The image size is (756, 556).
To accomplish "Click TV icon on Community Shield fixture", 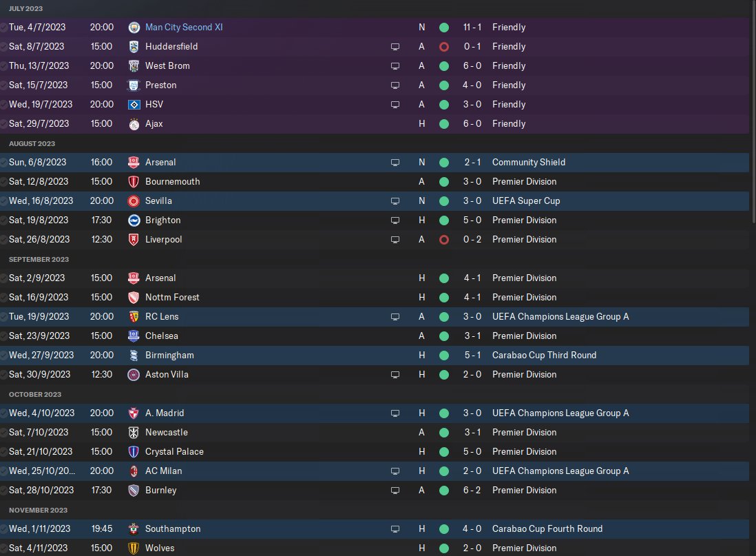I will 395,162.
